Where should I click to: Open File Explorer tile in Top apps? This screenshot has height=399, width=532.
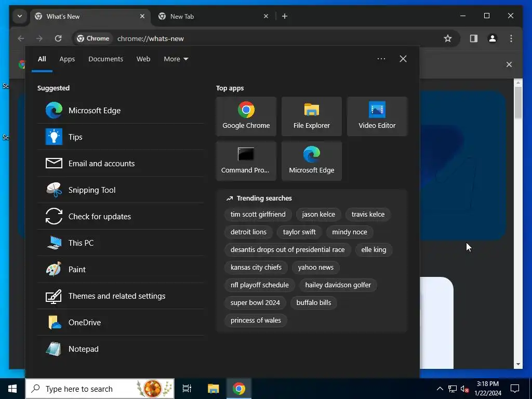(312, 116)
